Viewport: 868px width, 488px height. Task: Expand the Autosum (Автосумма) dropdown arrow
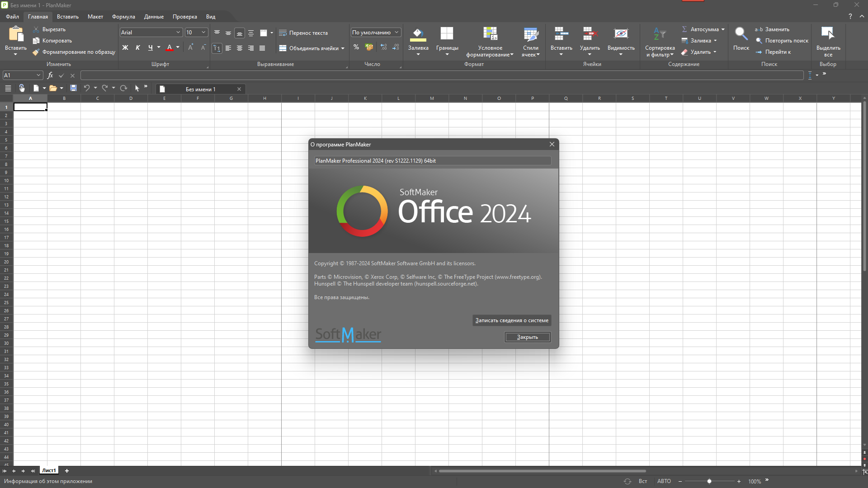[723, 29]
